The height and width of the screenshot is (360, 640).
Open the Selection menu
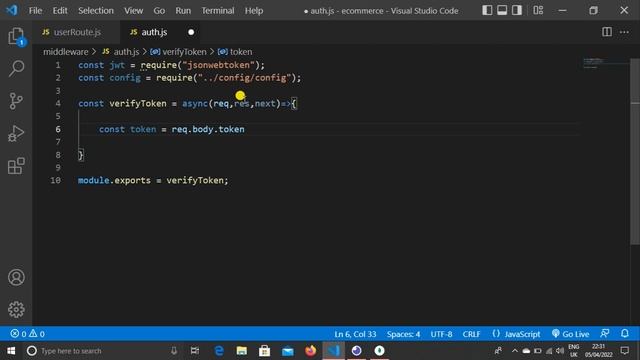coord(96,11)
